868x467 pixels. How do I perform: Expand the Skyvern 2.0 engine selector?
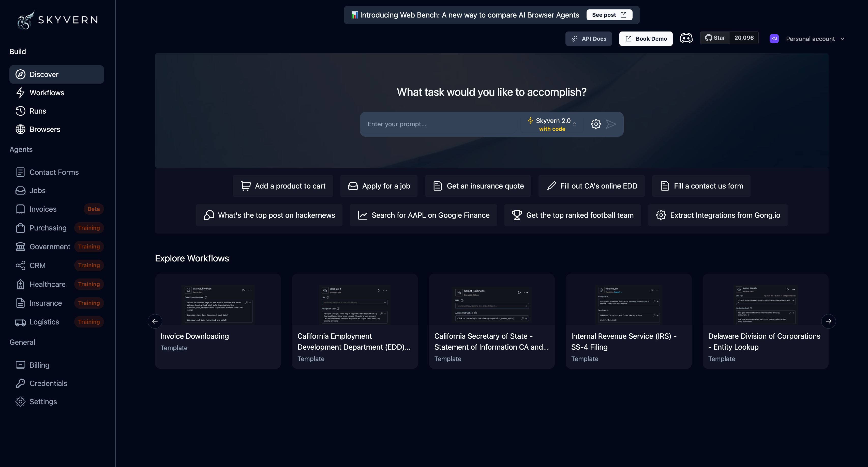[552, 124]
